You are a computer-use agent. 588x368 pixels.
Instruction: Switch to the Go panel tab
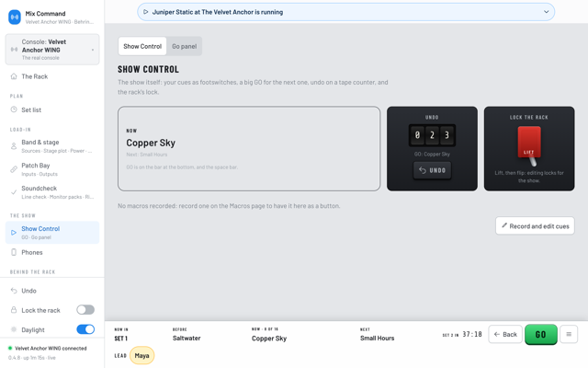click(x=184, y=46)
